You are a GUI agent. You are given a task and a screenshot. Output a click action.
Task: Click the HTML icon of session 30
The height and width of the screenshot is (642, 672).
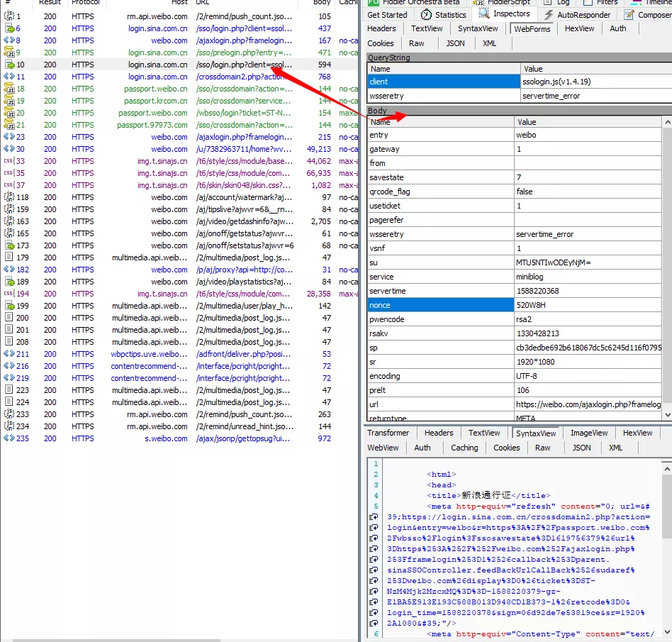click(9, 149)
